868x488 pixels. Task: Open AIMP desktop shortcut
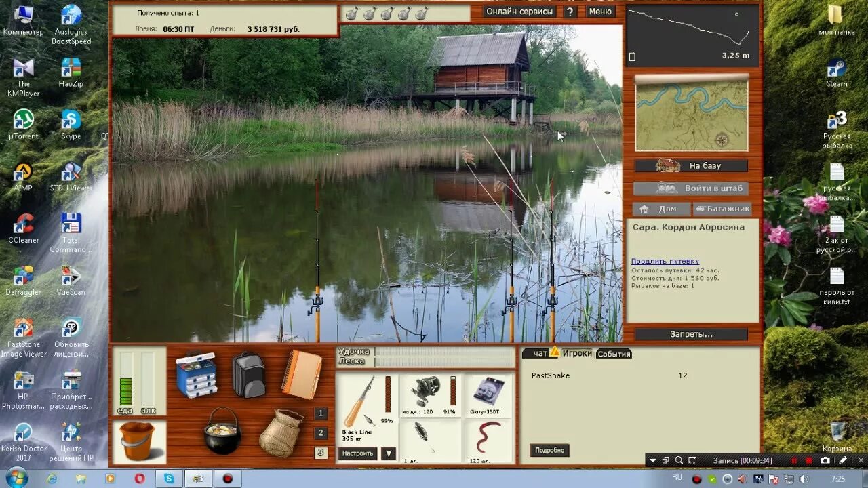[23, 177]
